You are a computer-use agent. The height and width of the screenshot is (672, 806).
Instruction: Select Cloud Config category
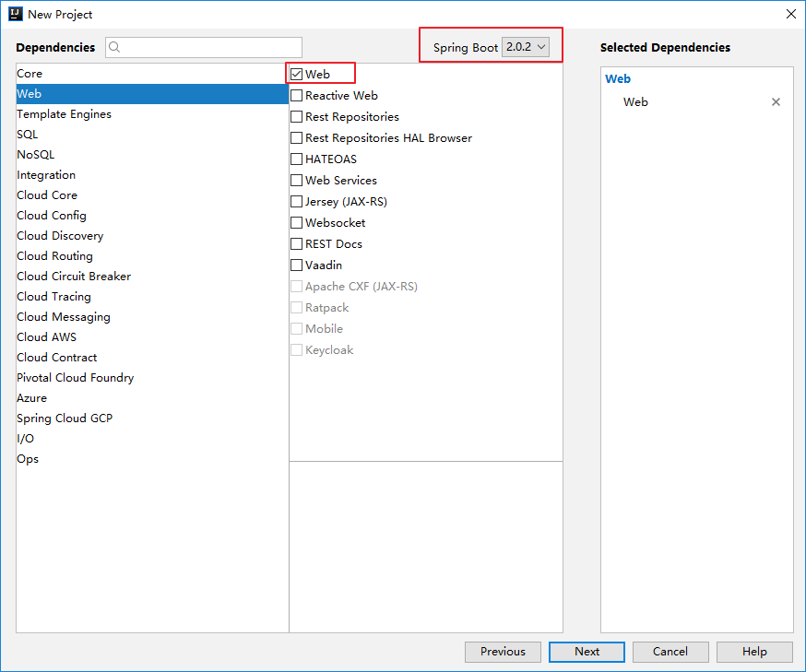(152, 216)
